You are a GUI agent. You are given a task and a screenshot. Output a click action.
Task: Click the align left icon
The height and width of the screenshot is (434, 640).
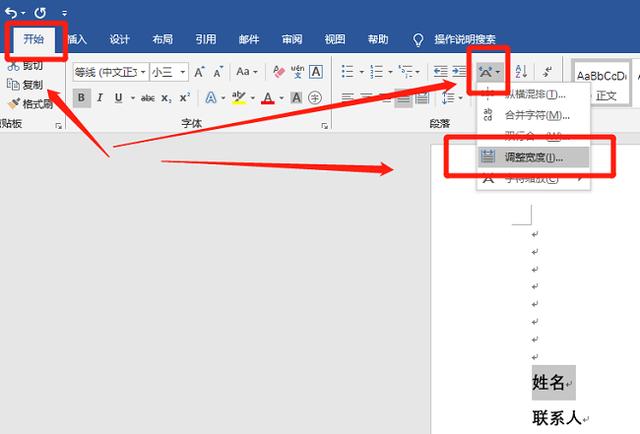(347, 98)
